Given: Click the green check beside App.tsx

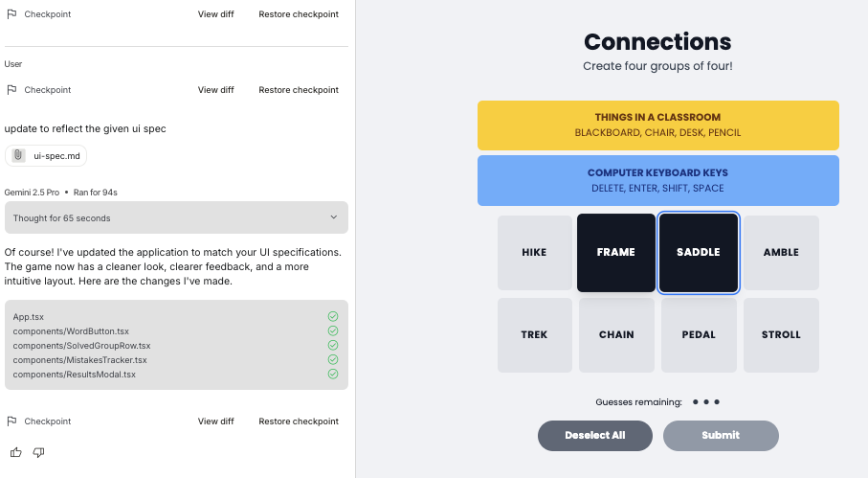Looking at the screenshot, I should coord(333,316).
